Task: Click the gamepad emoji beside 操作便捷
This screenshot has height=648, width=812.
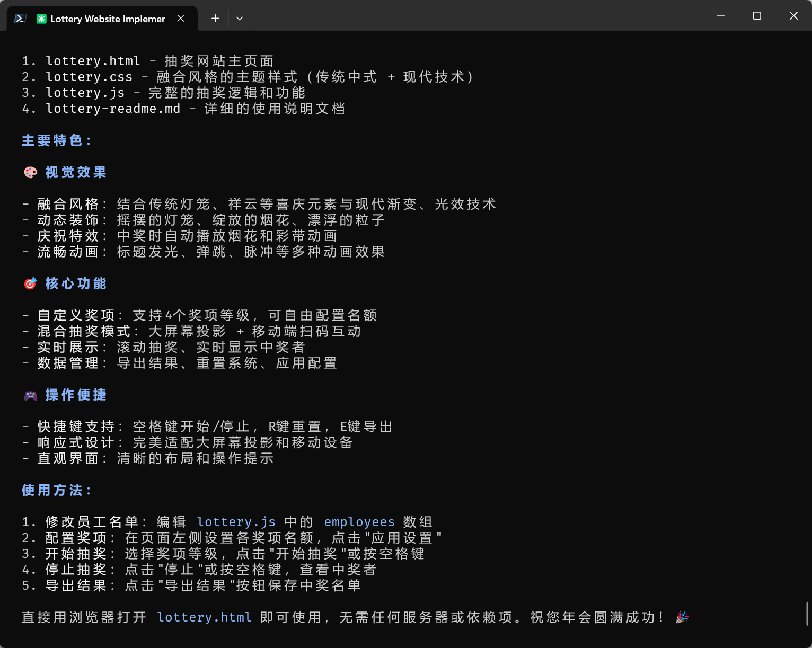Action: pos(31,395)
